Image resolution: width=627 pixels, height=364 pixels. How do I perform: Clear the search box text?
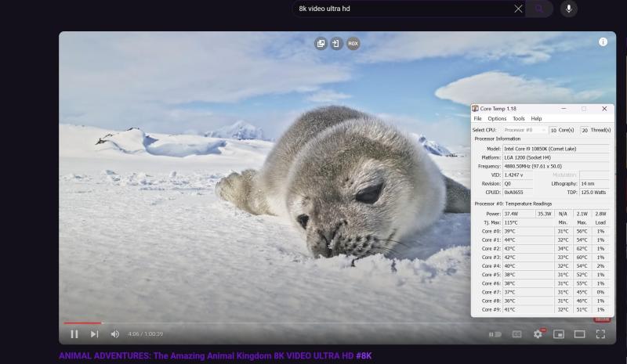tap(518, 9)
